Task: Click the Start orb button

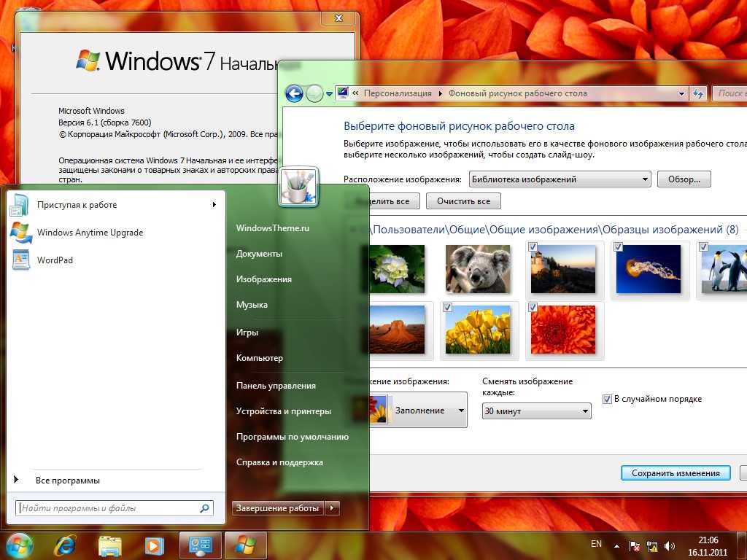Action: [19, 545]
